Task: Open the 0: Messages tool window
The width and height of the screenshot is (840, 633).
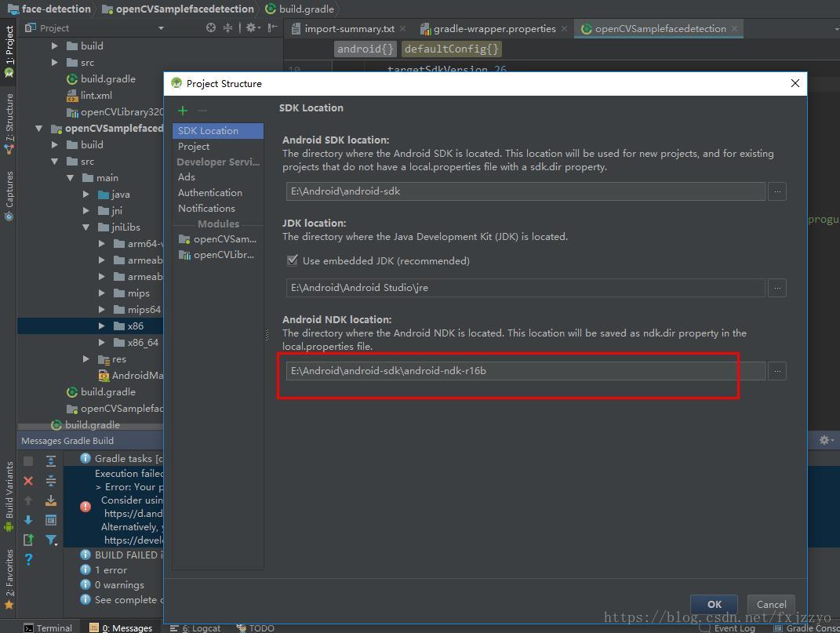Action: pos(121,628)
